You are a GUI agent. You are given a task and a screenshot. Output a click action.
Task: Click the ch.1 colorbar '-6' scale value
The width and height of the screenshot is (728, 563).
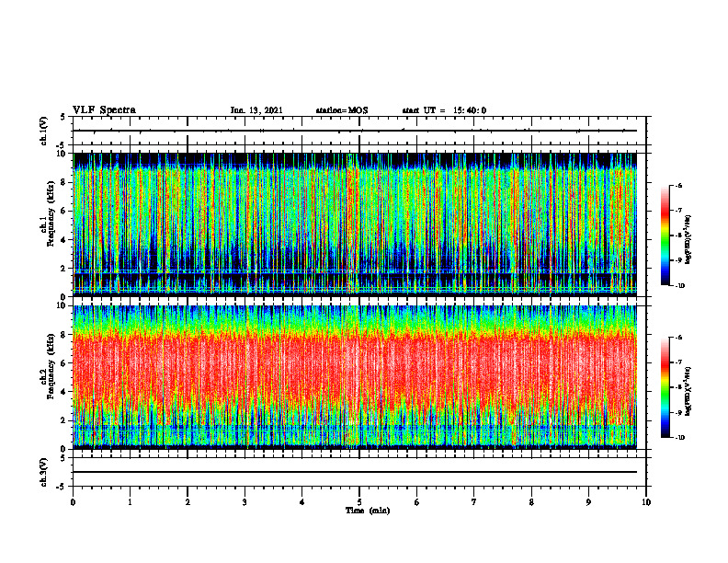click(x=679, y=185)
